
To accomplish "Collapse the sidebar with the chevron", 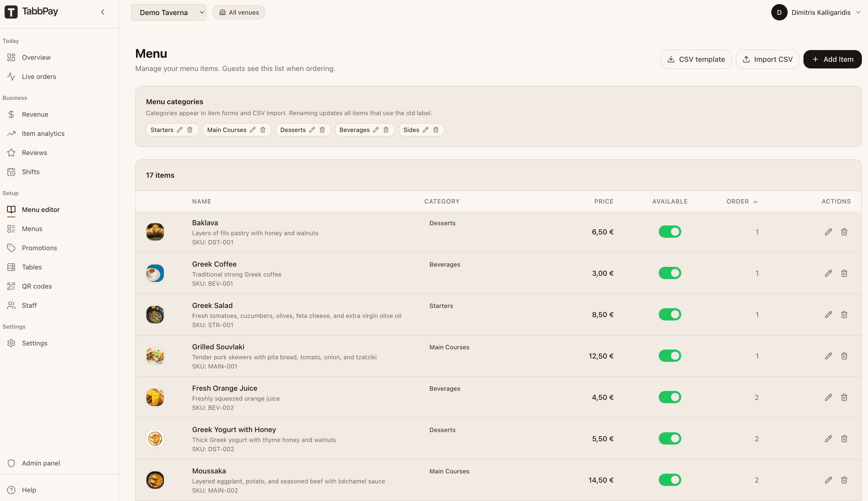I will 103,13.
